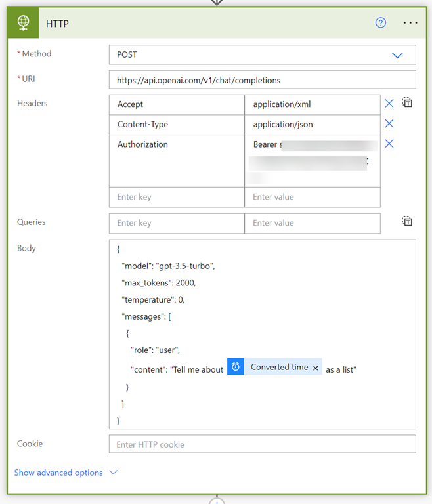Delete the Accept header row
Screen dimensions: 432x504
coord(389,104)
